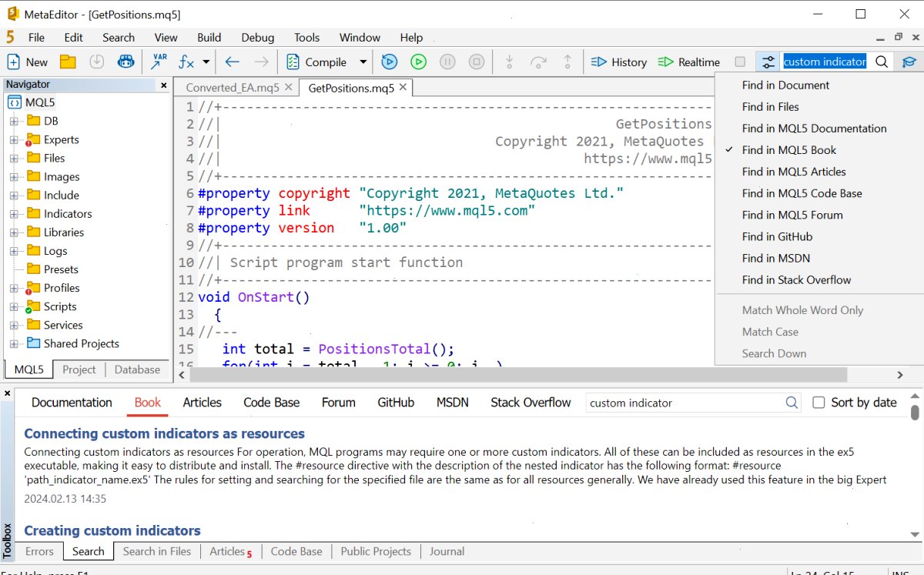
Task: Click the green play icon in the toolbar
Action: tap(418, 62)
